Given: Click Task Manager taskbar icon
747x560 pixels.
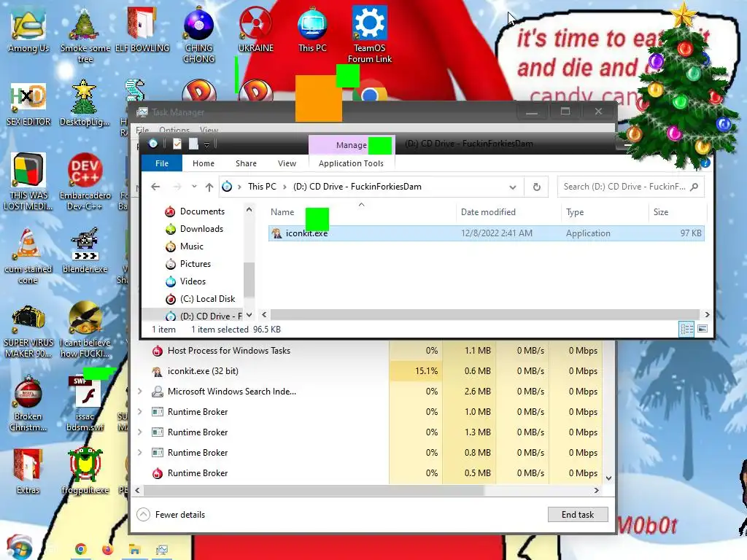Looking at the screenshot, I should pyautogui.click(x=161, y=550).
